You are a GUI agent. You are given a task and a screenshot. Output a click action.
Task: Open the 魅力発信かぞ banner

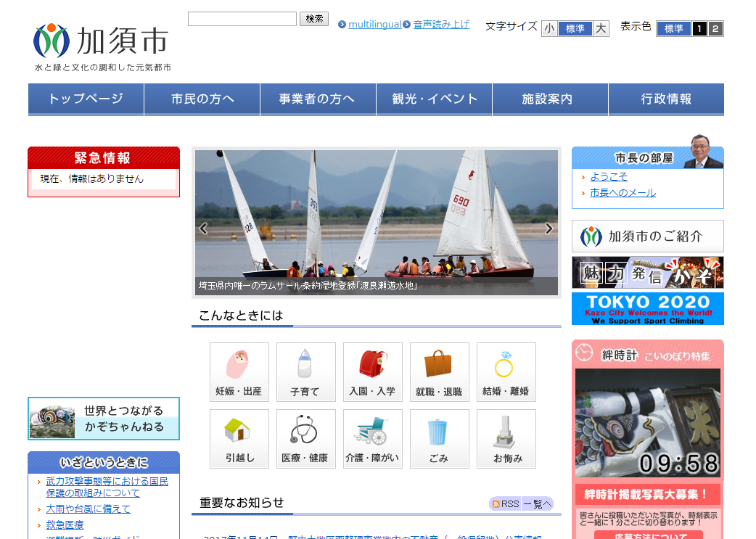(647, 272)
